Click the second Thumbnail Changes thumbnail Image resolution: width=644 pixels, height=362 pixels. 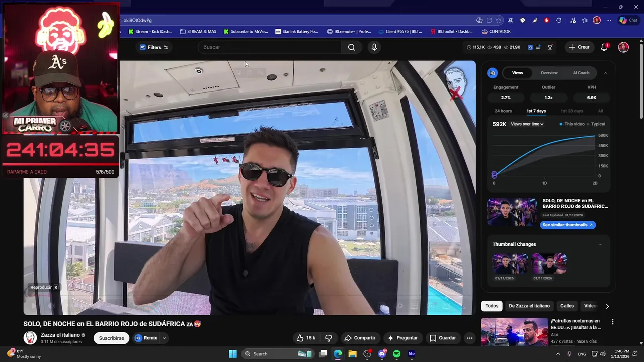549,263
